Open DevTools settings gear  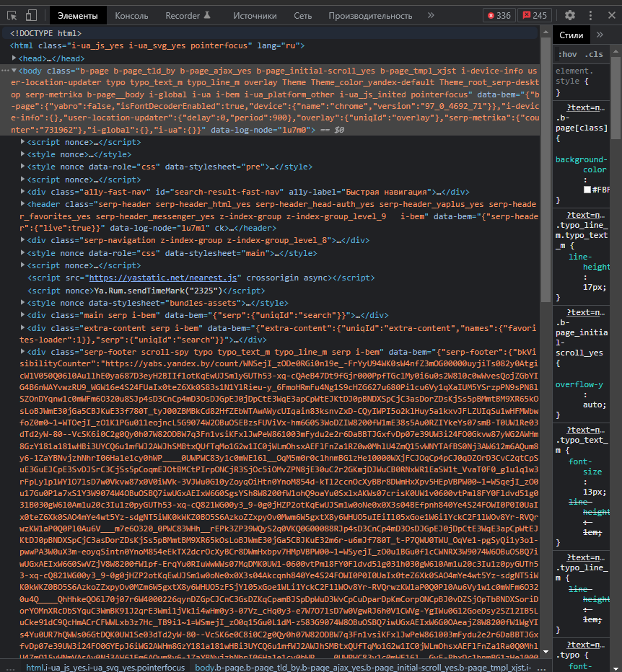(x=570, y=15)
